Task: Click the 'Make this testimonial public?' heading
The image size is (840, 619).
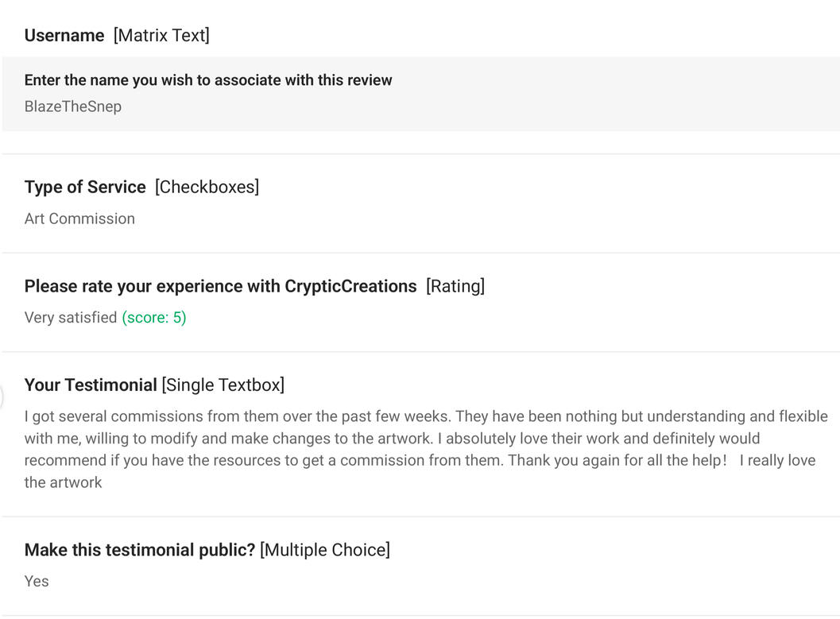Action: point(140,550)
